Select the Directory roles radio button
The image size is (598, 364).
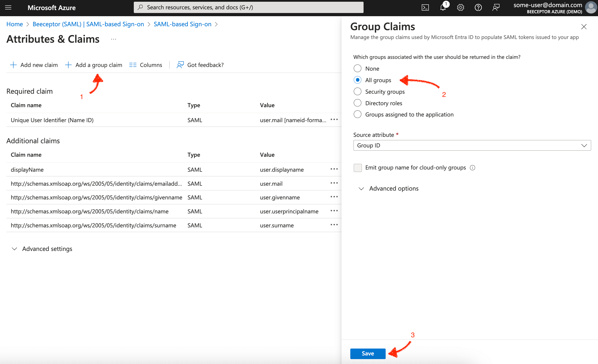pos(358,103)
